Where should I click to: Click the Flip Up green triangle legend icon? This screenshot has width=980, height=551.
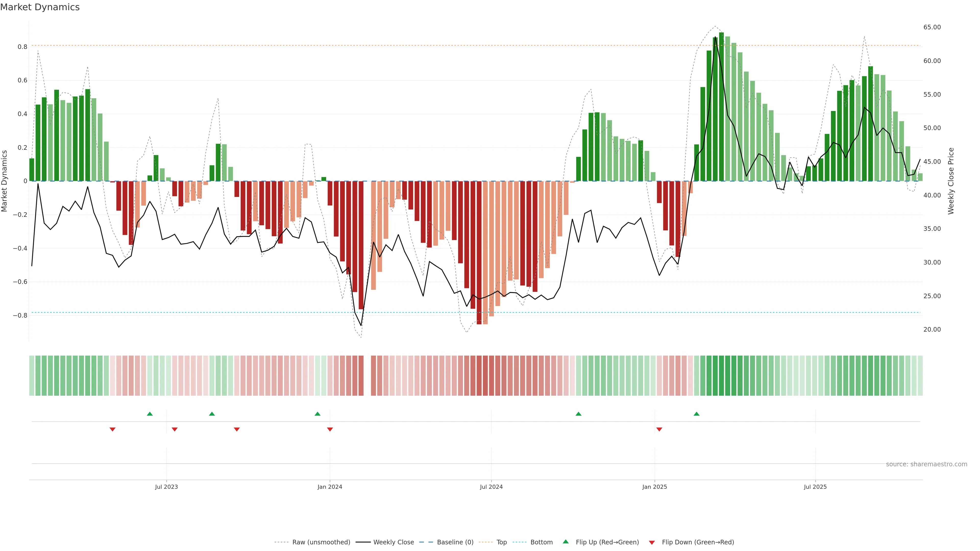566,542
